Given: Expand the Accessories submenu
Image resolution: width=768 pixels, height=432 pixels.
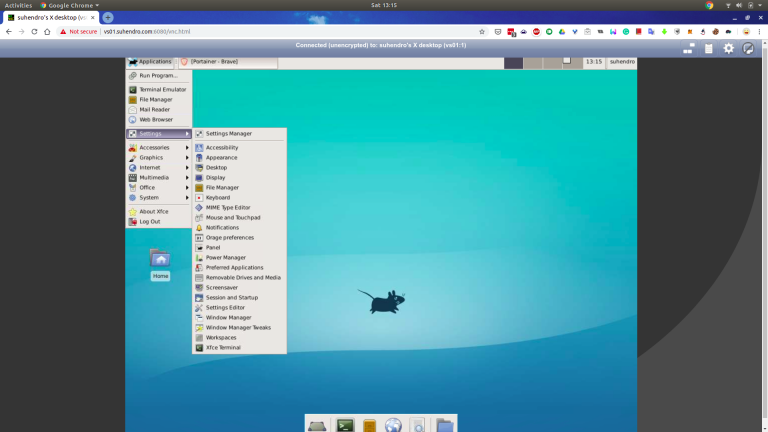Looking at the screenshot, I should pos(155,147).
